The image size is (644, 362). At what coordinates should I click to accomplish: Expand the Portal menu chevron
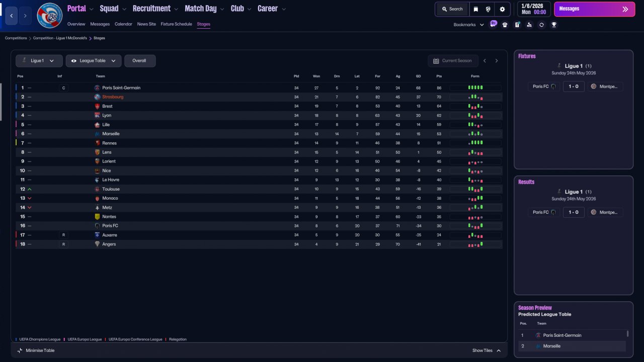click(x=91, y=9)
